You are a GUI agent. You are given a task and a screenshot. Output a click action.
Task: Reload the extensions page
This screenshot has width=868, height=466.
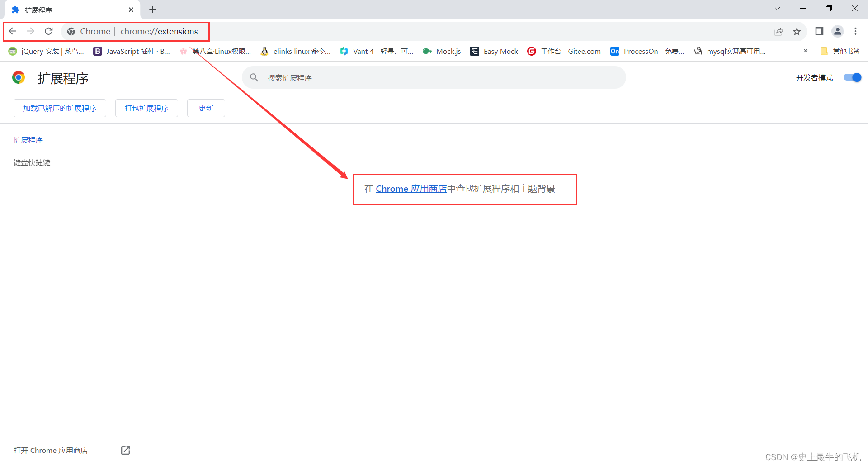[x=49, y=31]
